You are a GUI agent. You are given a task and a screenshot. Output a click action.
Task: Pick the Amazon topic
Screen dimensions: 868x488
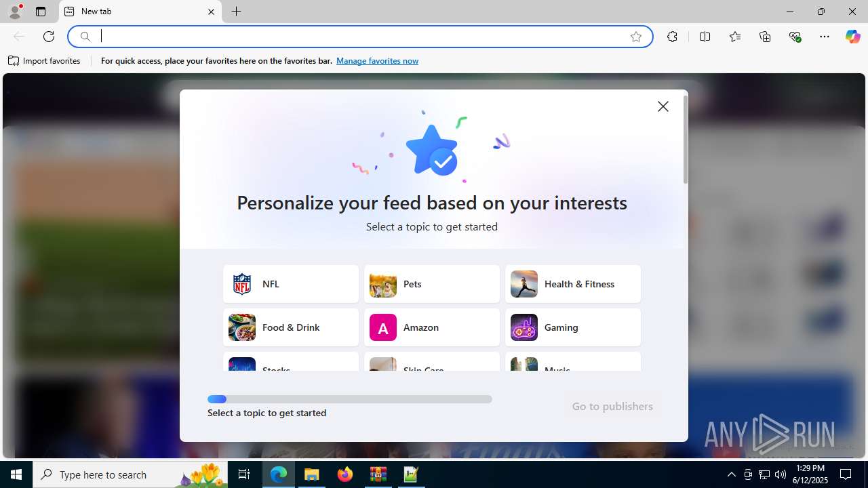(432, 327)
